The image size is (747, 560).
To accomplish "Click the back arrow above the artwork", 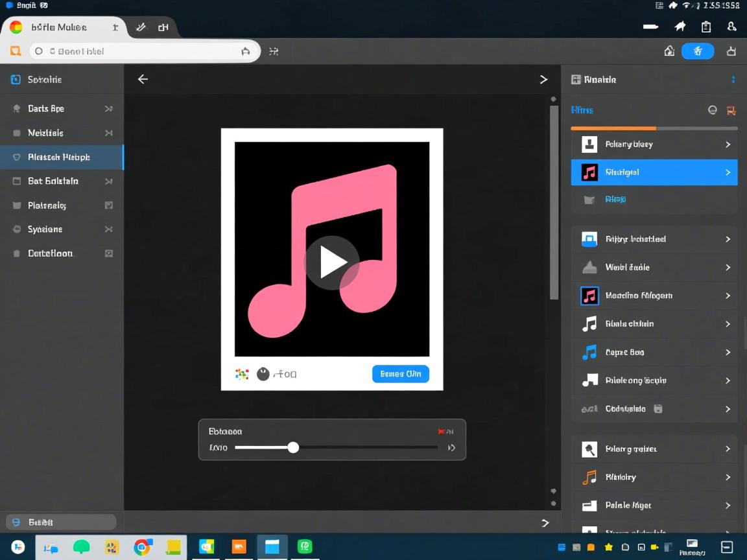I will 143,79.
